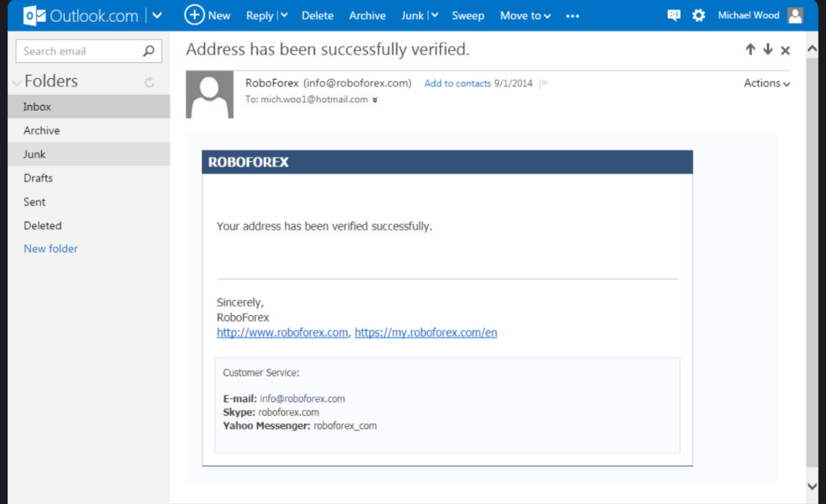
Task: Click the Skype: roboforex.com line
Action: coord(271,412)
